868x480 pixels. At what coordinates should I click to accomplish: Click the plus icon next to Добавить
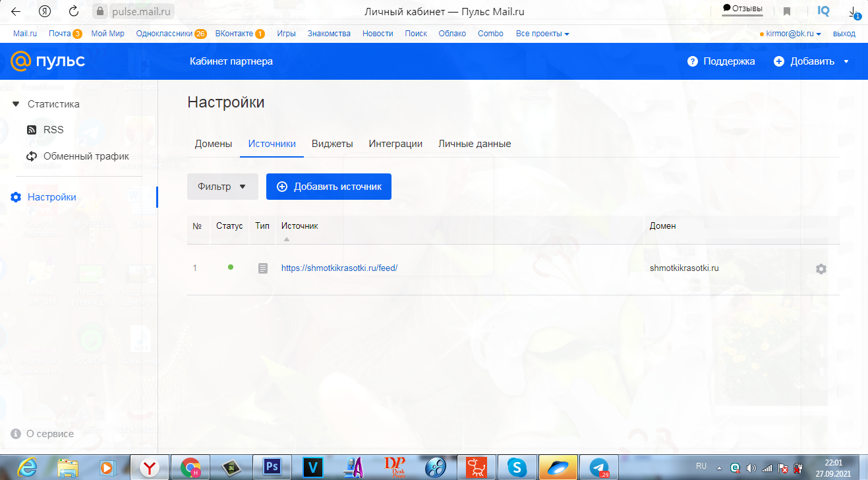pos(779,61)
